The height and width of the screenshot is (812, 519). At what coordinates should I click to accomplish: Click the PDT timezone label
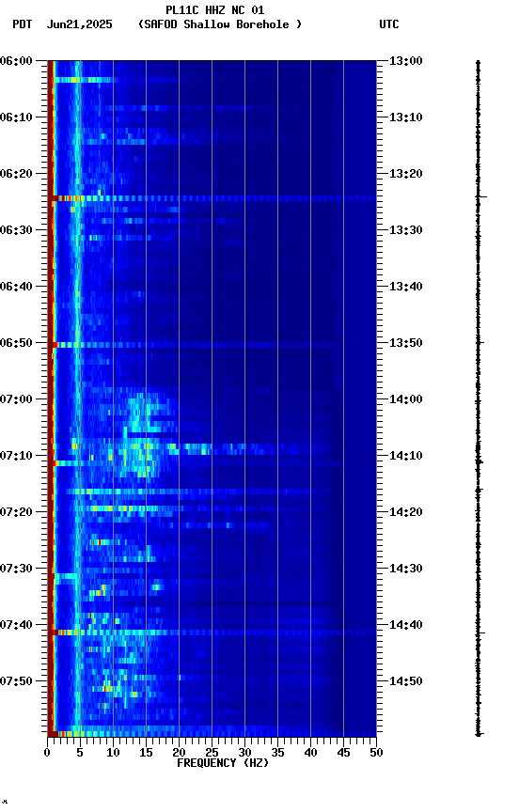[x=23, y=24]
